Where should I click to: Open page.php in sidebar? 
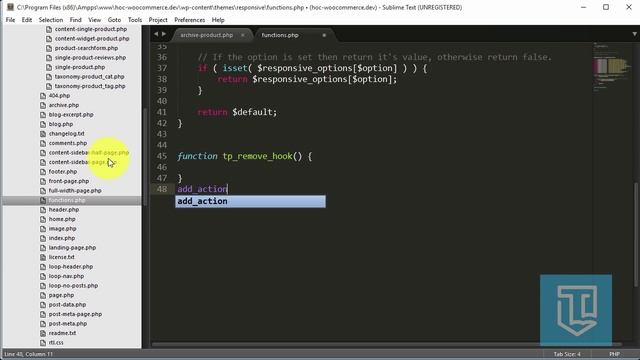click(61, 295)
